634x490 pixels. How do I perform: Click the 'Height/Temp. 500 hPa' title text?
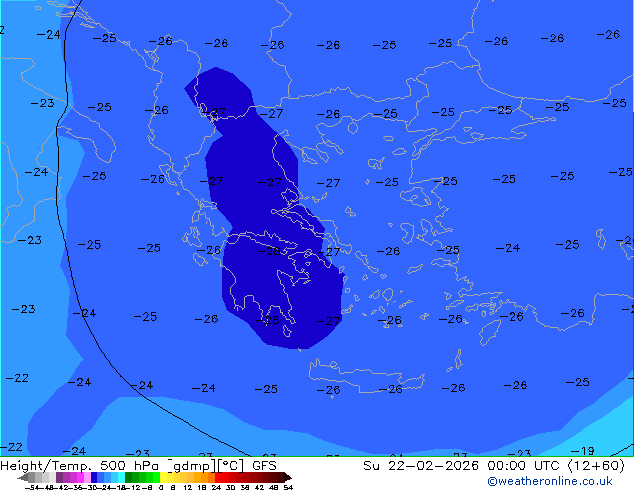[79, 466]
